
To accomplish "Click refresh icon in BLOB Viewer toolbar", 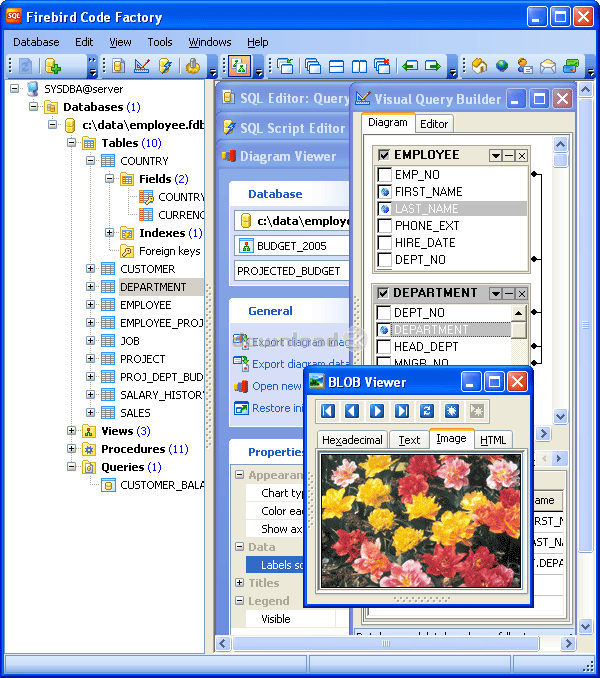I will (426, 411).
